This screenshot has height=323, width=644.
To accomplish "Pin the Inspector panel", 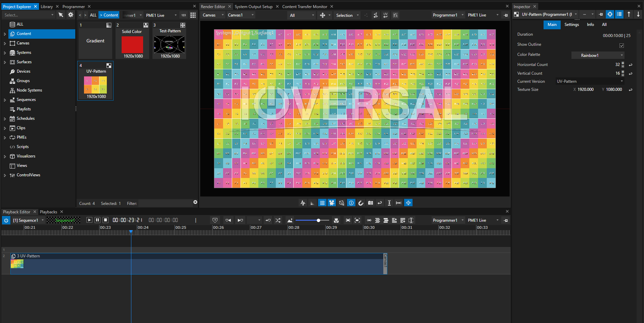I will 601,14.
